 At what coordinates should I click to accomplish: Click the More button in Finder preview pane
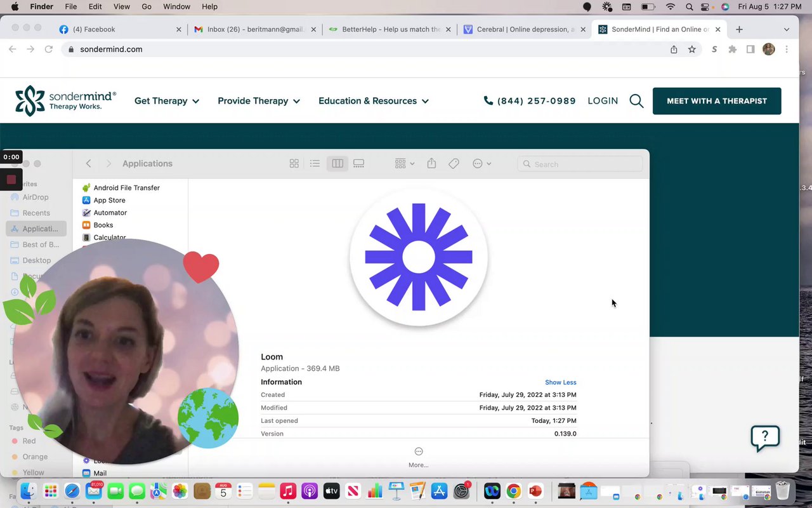[419, 457]
